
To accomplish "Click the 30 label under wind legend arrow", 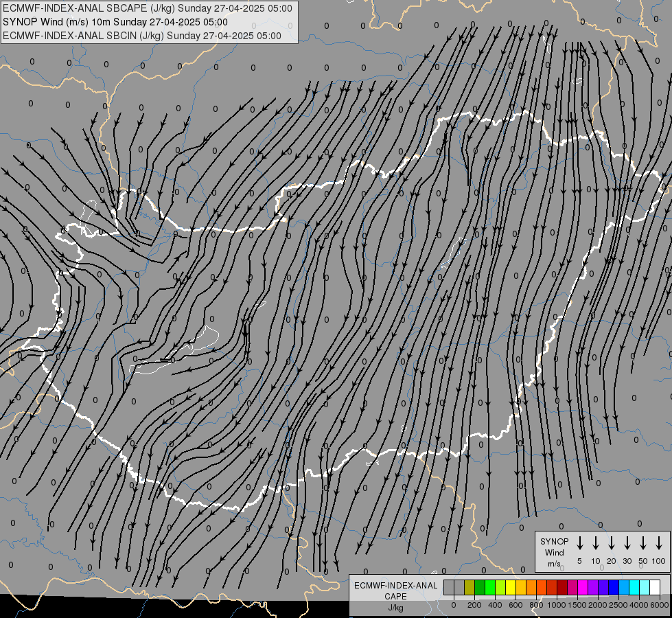I will click(x=627, y=561).
